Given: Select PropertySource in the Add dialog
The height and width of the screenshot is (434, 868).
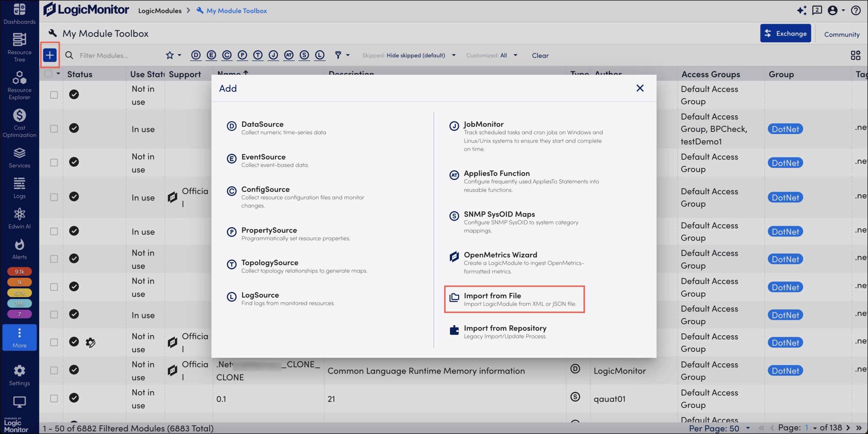Looking at the screenshot, I should pos(288,234).
